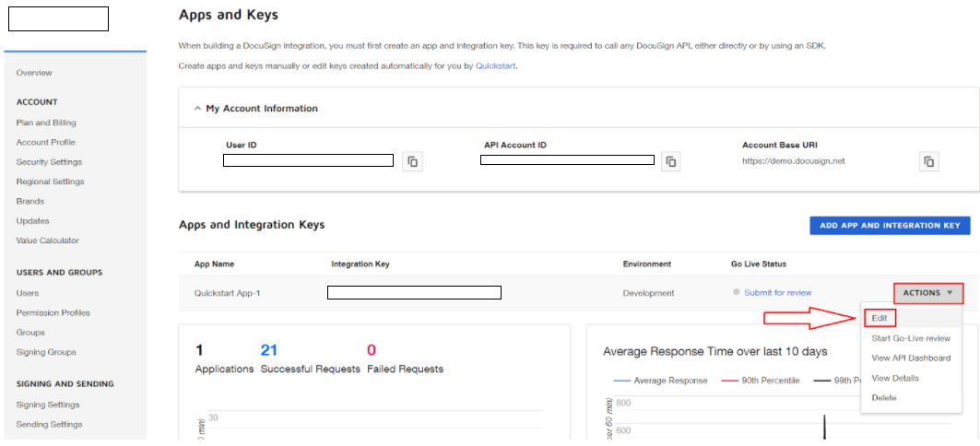This screenshot has width=980, height=446.
Task: Copy the Account Base URI
Action: [929, 162]
